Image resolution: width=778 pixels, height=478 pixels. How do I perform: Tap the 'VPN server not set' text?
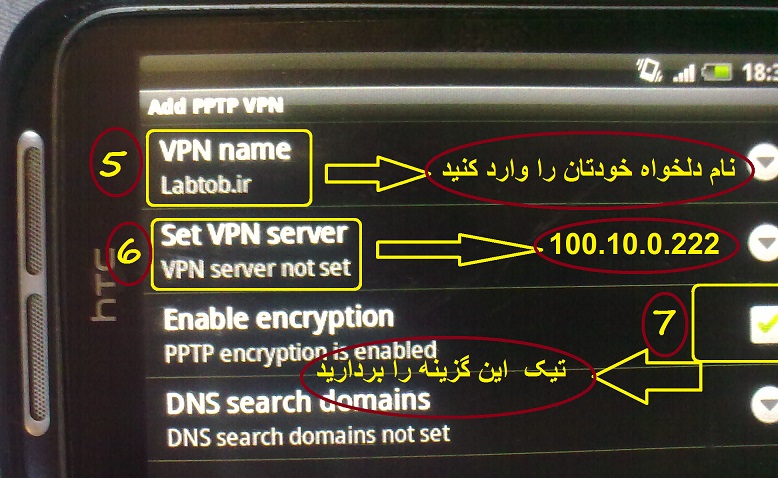click(256, 269)
